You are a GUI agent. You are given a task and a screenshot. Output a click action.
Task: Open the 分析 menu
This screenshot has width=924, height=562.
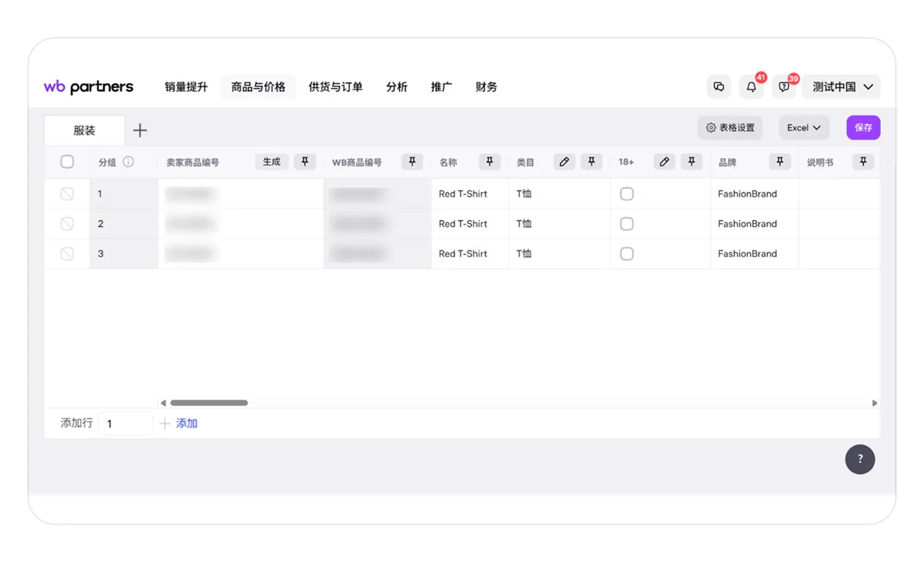(x=397, y=87)
